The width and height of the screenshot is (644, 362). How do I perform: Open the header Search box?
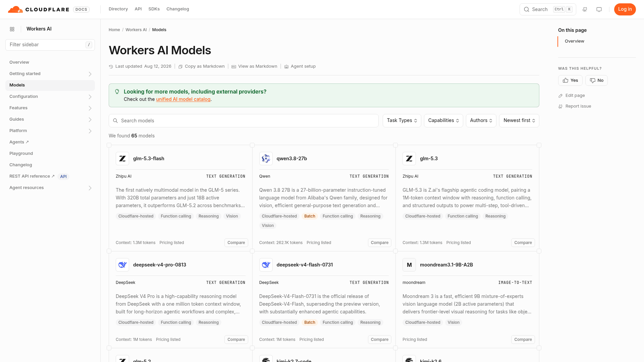coord(548,9)
